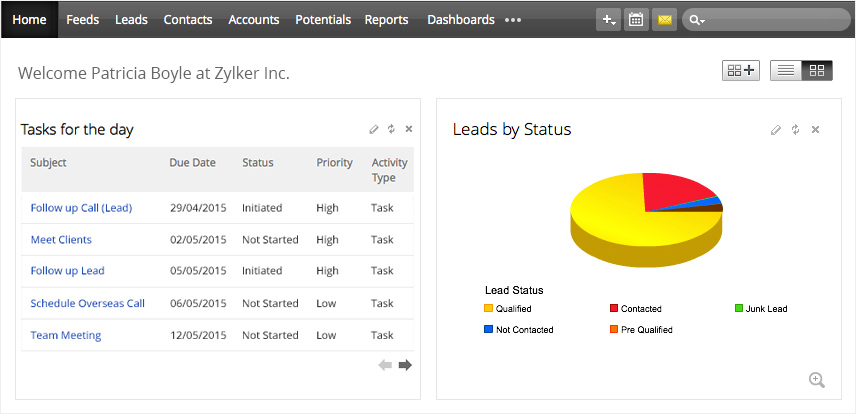Image resolution: width=856 pixels, height=414 pixels.
Task: Click the Activity Type column header
Action: 390,170
